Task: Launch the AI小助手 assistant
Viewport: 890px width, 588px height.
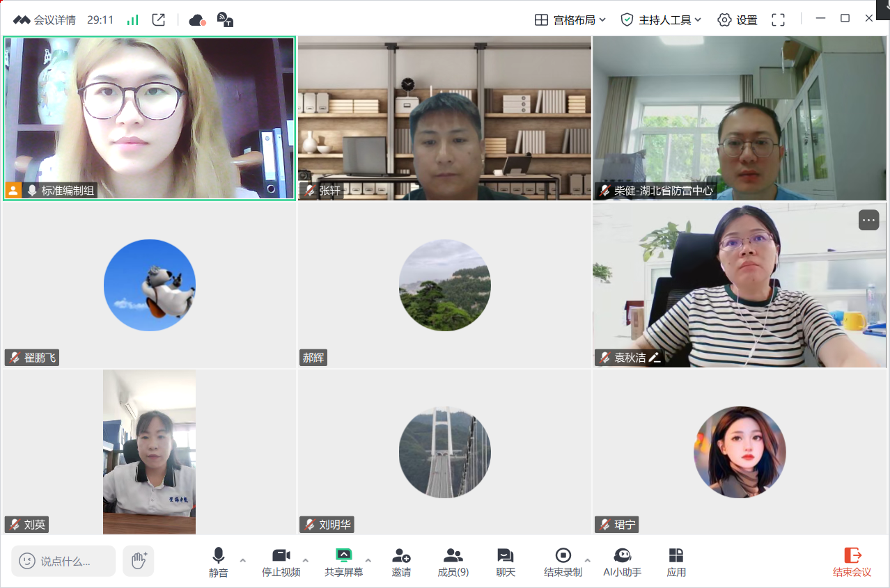Action: pyautogui.click(x=622, y=562)
